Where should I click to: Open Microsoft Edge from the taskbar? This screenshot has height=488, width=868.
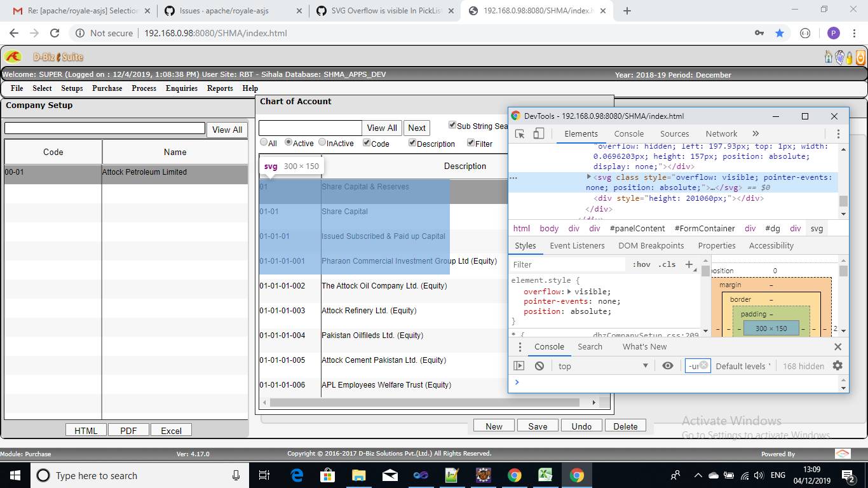(297, 475)
